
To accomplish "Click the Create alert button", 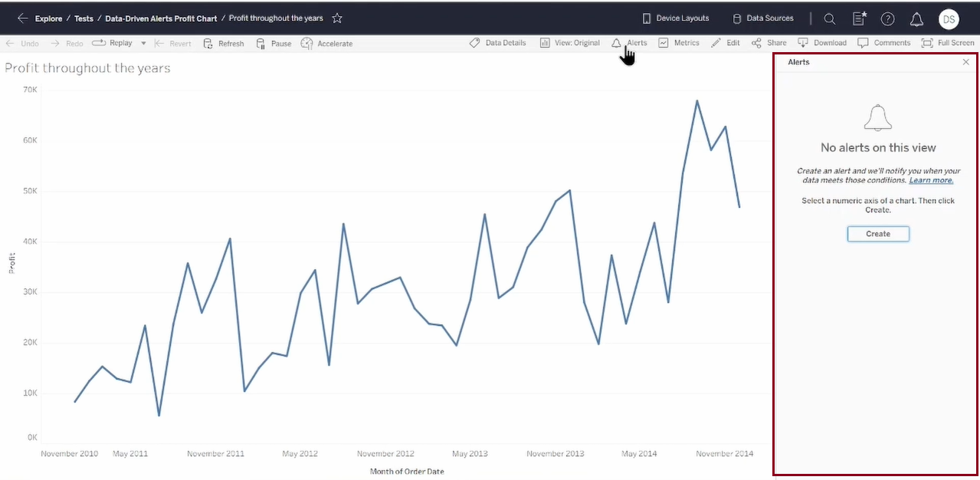I will 878,234.
